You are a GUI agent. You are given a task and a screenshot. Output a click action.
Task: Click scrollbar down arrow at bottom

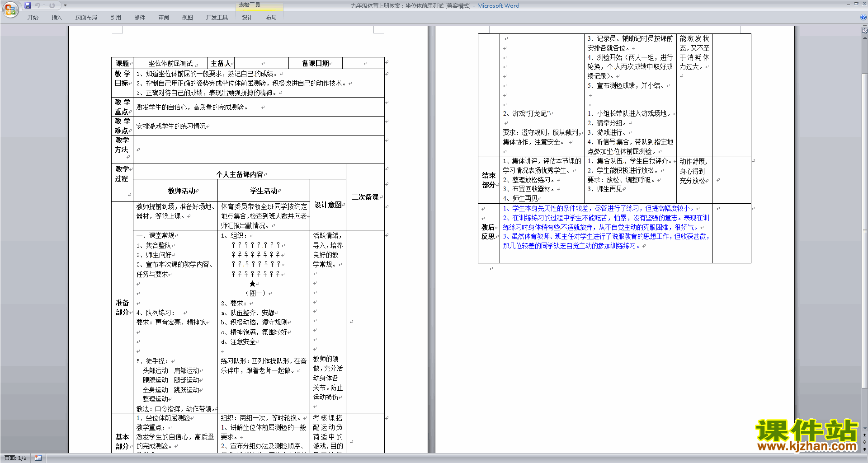click(x=864, y=428)
